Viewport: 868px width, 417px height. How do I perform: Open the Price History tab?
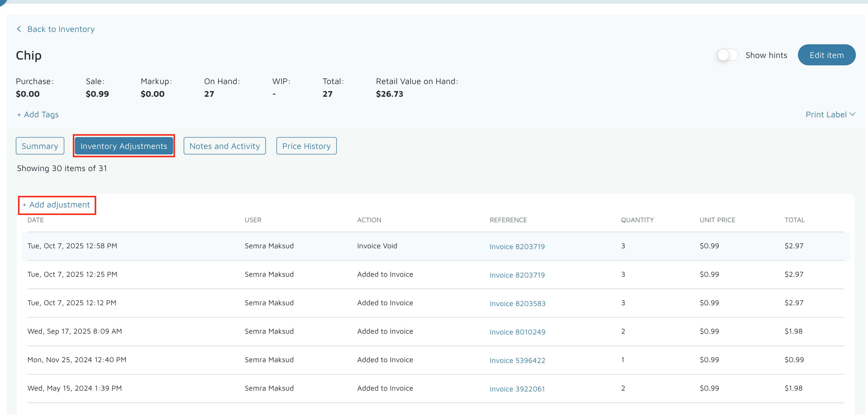coord(306,146)
